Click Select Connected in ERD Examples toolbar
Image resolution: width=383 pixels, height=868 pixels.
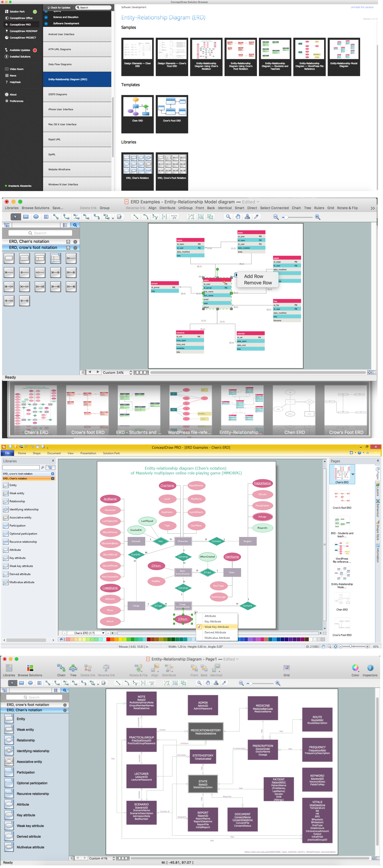coord(274,208)
